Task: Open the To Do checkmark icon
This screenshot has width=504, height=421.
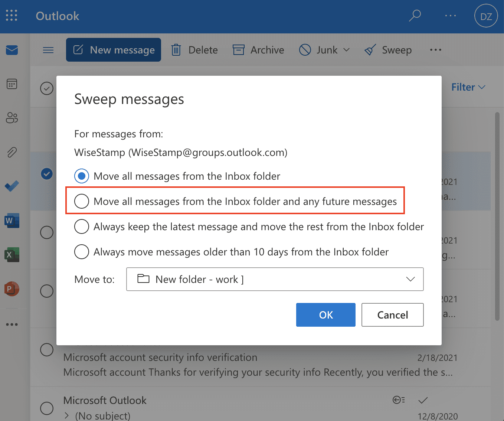Action: [12, 186]
